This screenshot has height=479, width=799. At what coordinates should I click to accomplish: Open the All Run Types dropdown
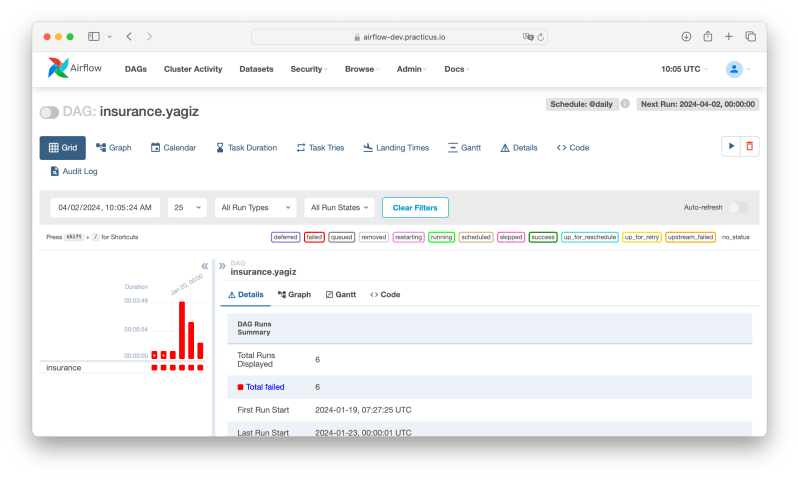pyautogui.click(x=256, y=207)
